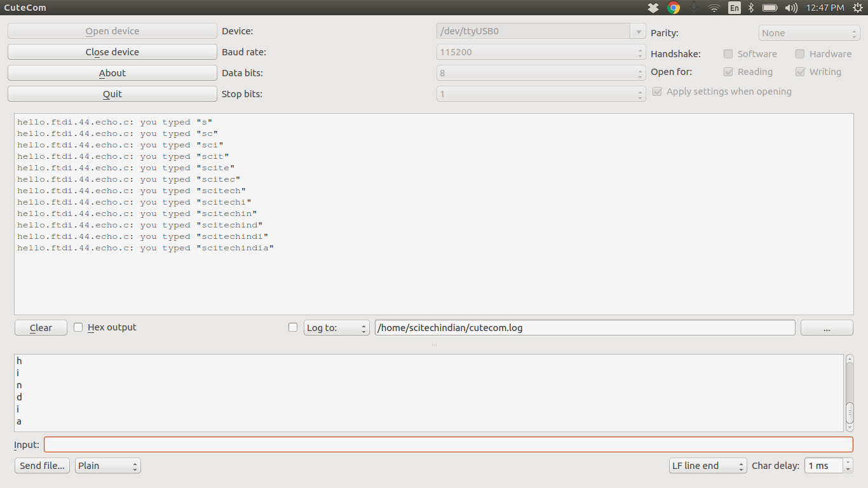Browse log file with the ... button
The width and height of the screenshot is (868, 488).
826,328
